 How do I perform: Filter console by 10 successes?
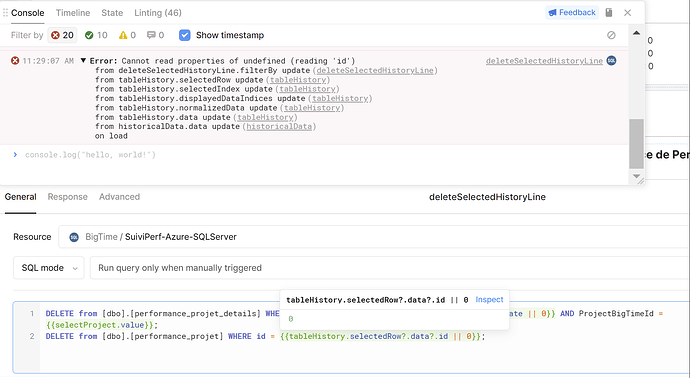click(96, 35)
